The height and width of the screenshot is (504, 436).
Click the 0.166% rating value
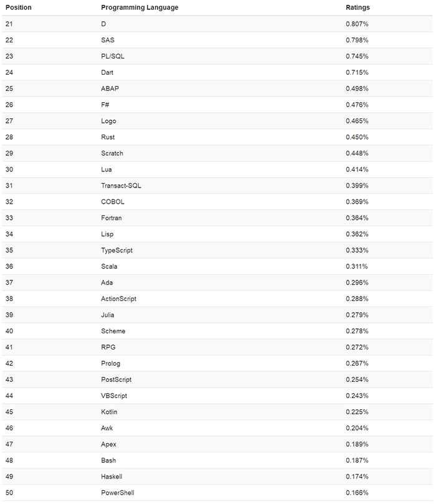357,493
